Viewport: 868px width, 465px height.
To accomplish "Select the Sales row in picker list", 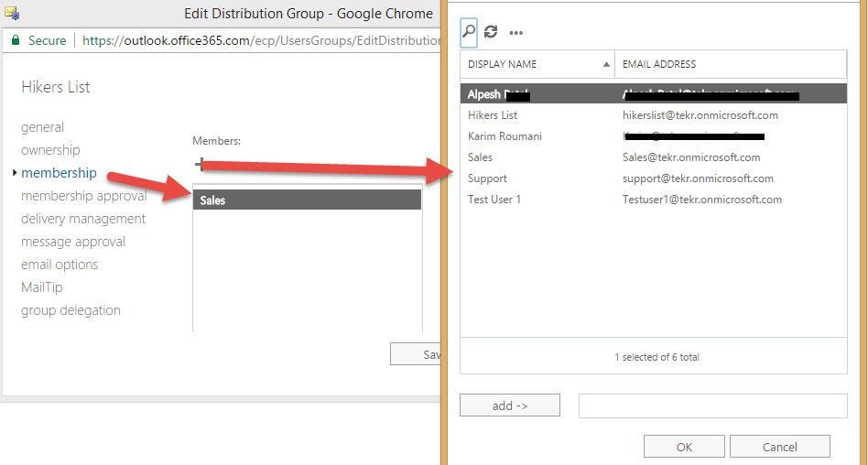I will coord(653,157).
